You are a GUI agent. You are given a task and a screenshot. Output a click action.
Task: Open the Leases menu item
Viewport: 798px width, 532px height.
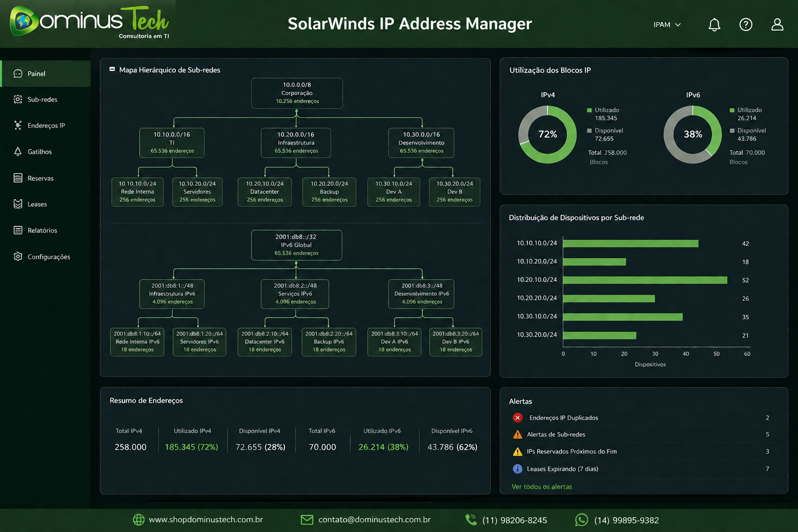tap(46, 204)
